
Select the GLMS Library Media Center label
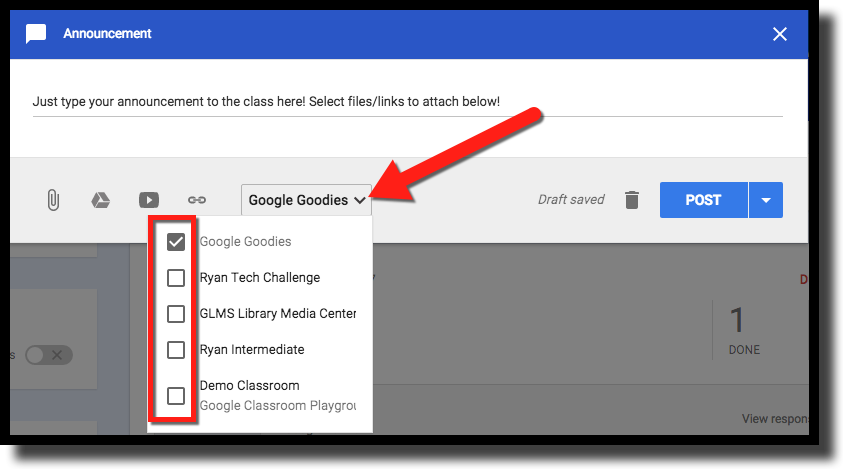(x=278, y=314)
